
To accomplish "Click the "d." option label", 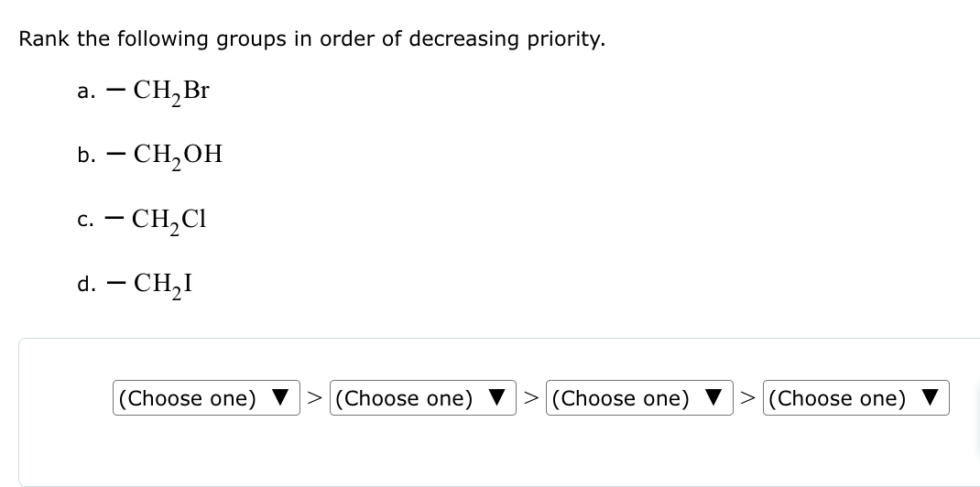I will 86,285.
